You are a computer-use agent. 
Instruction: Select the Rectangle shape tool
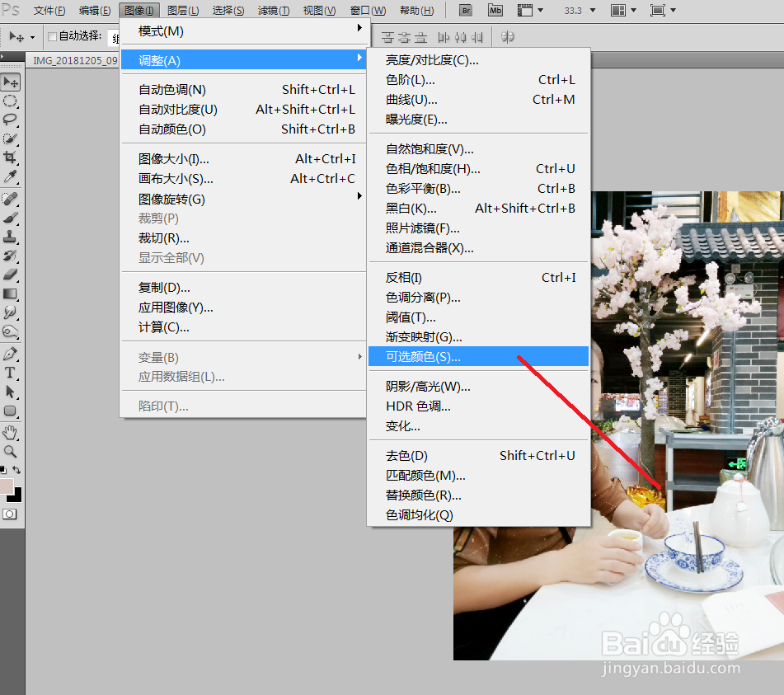tap(11, 411)
